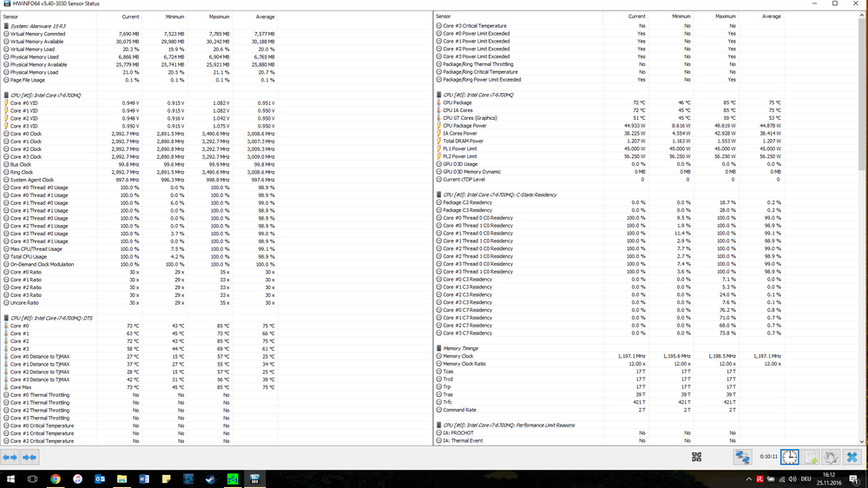Click the Sensor column header in left pane
The image size is (868, 488).
click(10, 16)
